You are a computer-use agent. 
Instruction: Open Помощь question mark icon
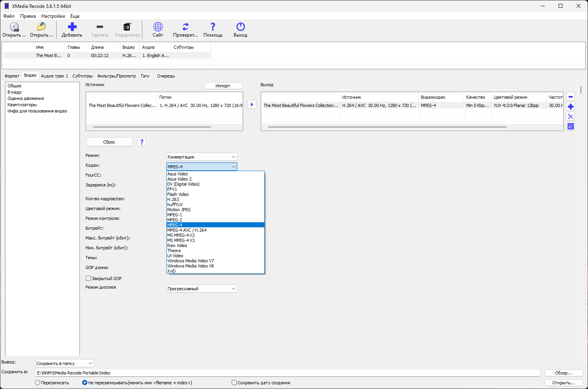[213, 27]
